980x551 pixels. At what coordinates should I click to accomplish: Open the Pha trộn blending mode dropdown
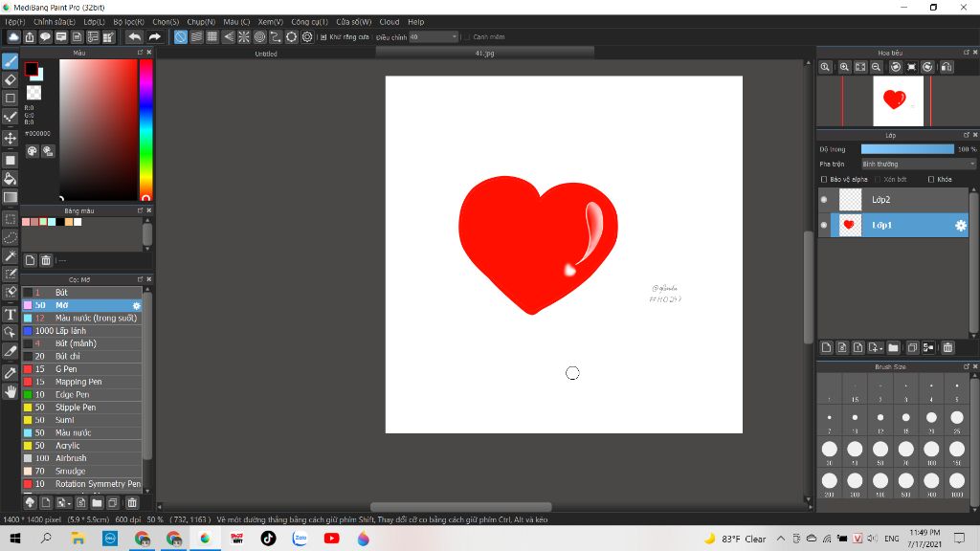click(918, 164)
